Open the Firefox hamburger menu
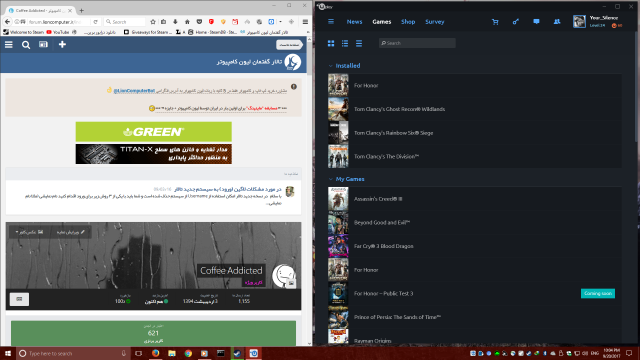Viewport: 640px width, 360px height. 305,22
